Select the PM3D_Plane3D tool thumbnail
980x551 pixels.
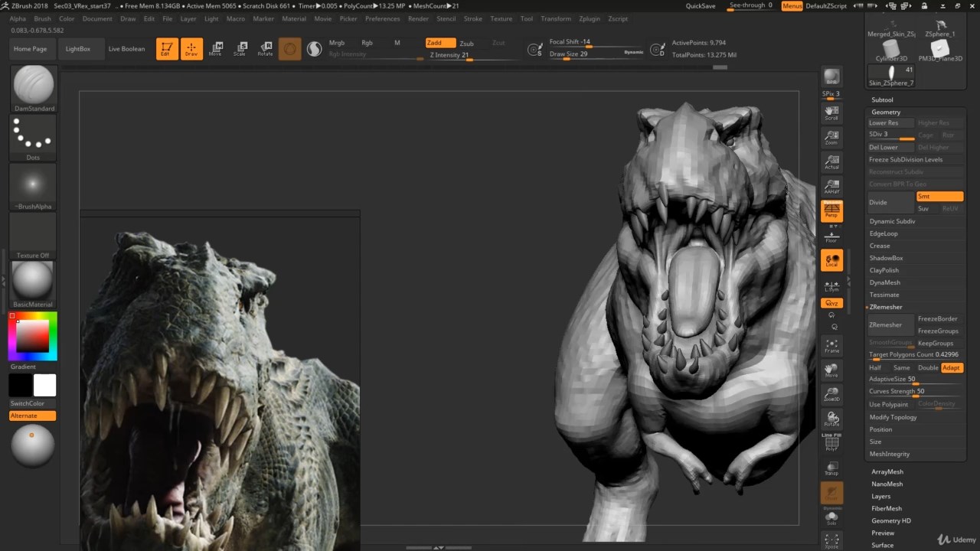pyautogui.click(x=940, y=51)
